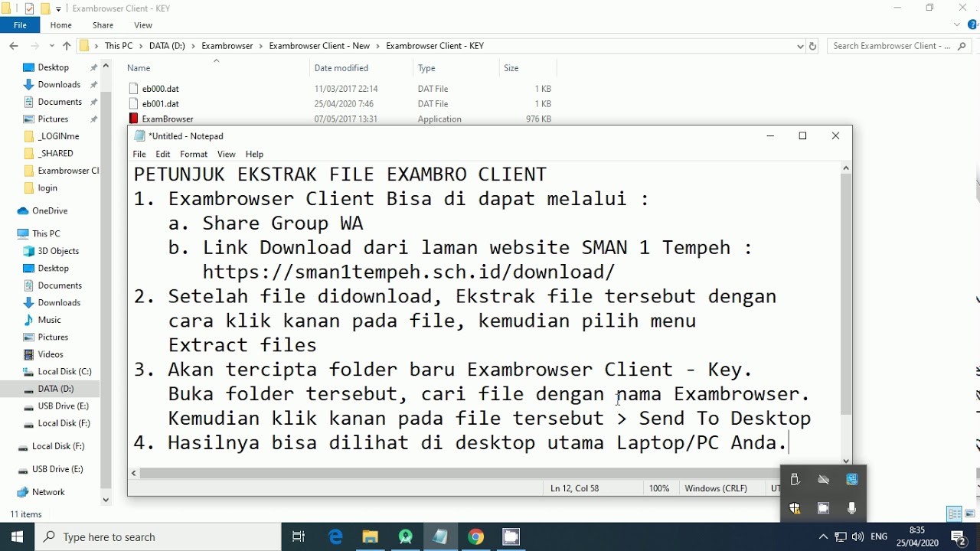
Task: Open Notepad File menu
Action: (139, 154)
